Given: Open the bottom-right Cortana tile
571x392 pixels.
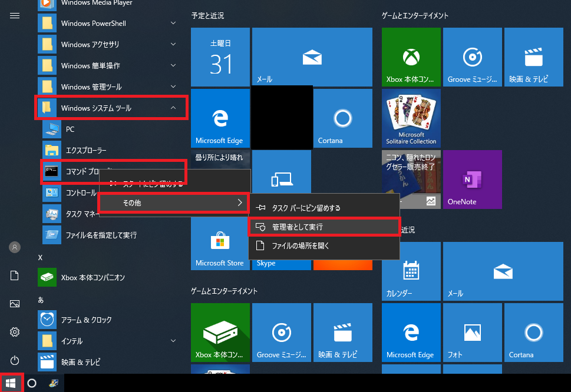Looking at the screenshot, I should tap(534, 333).
